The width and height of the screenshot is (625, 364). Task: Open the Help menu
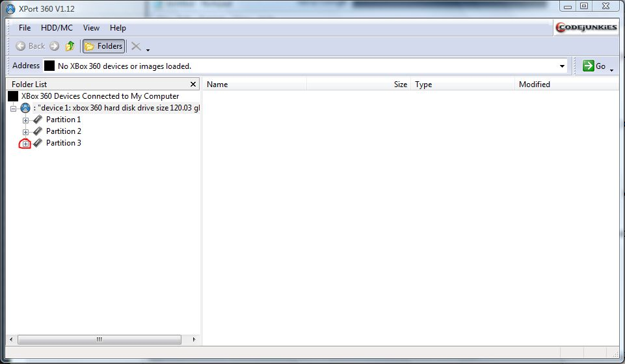(118, 28)
